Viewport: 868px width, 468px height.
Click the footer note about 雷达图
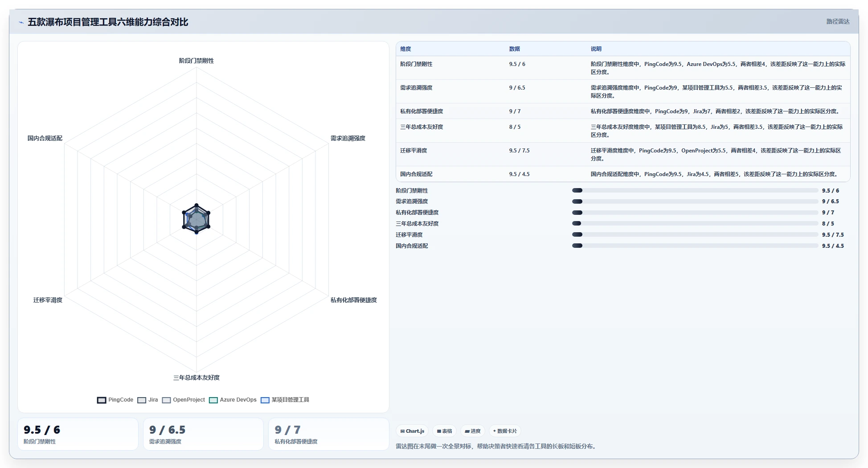tap(497, 446)
